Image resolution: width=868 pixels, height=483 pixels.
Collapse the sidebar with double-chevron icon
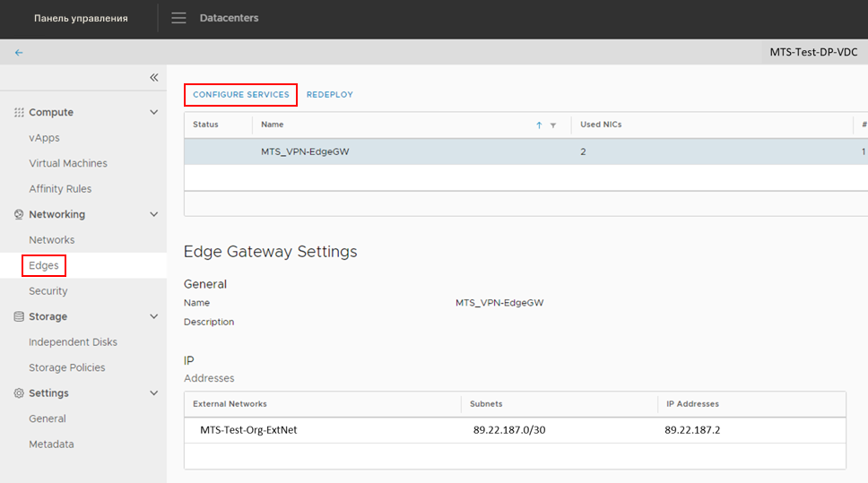point(153,78)
